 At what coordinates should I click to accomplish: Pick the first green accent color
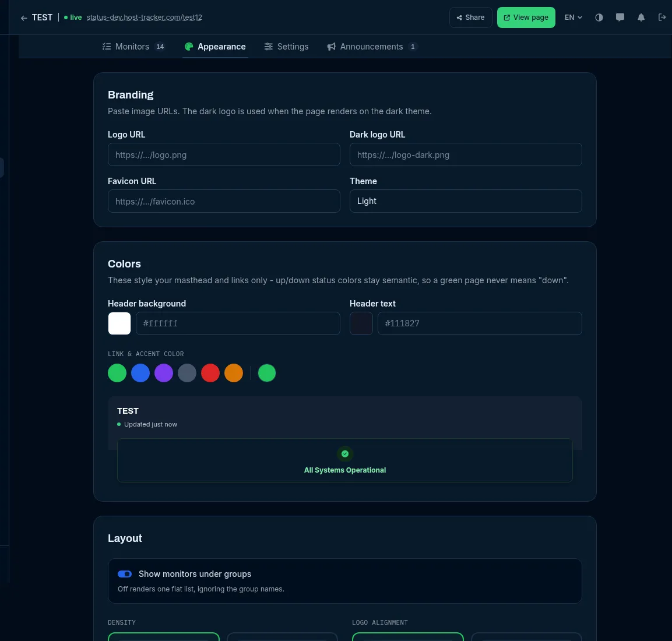tap(117, 373)
